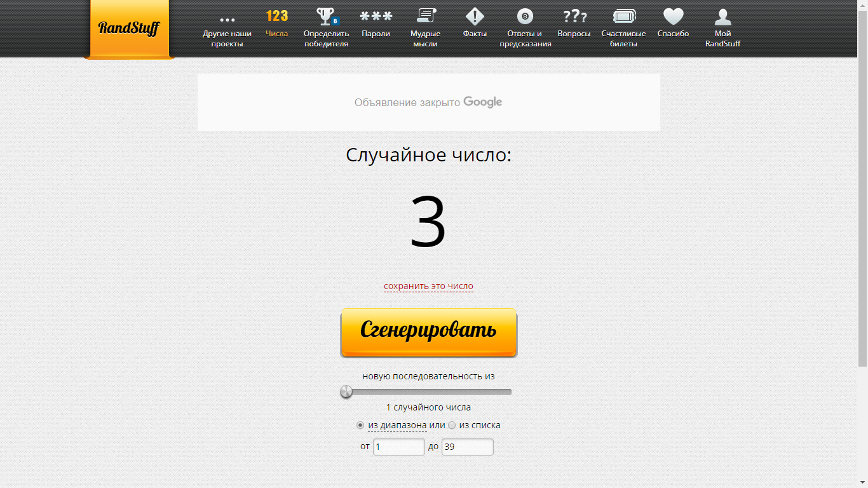Open the question marks icon

(574, 17)
